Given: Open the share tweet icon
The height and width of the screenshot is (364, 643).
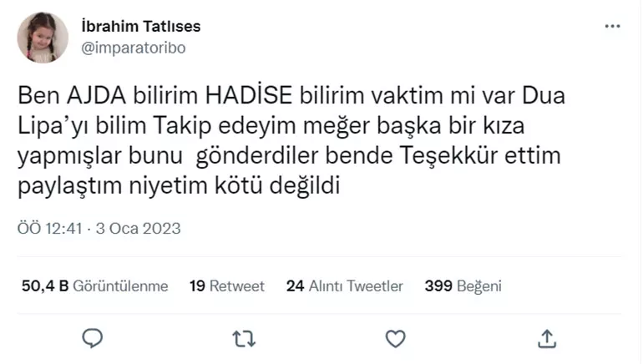Looking at the screenshot, I should point(546,336).
